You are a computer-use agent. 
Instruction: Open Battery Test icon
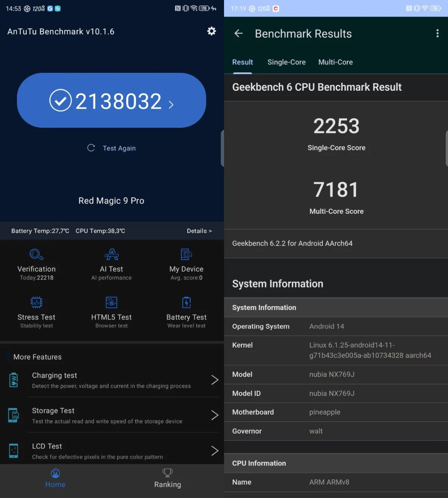click(x=186, y=302)
